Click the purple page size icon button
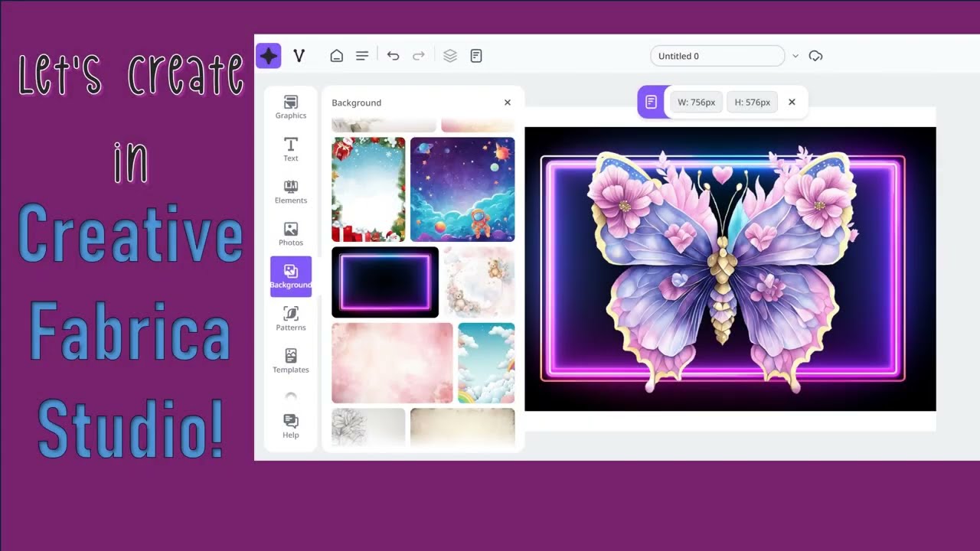Image resolution: width=980 pixels, height=551 pixels. (x=651, y=102)
